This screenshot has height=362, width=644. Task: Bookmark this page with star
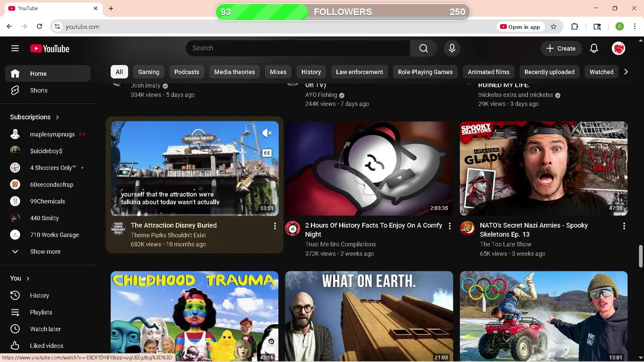pyautogui.click(x=553, y=27)
